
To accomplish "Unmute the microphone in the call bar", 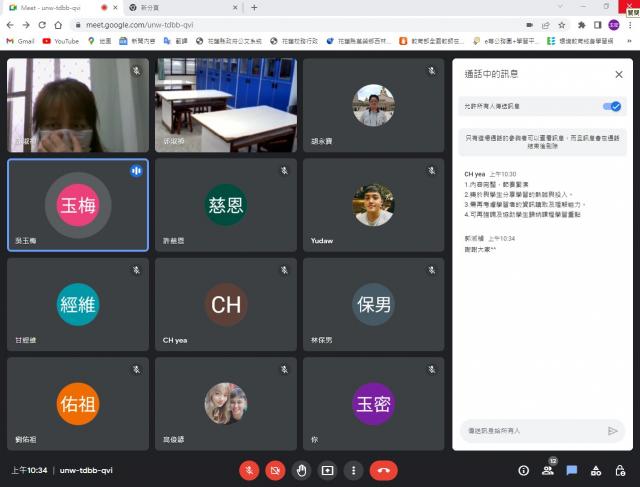I will click(249, 469).
